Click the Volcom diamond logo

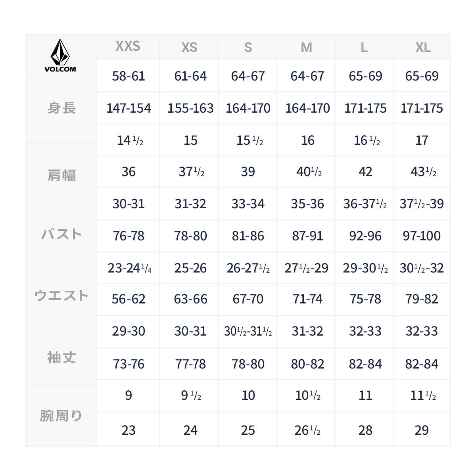coord(60,52)
